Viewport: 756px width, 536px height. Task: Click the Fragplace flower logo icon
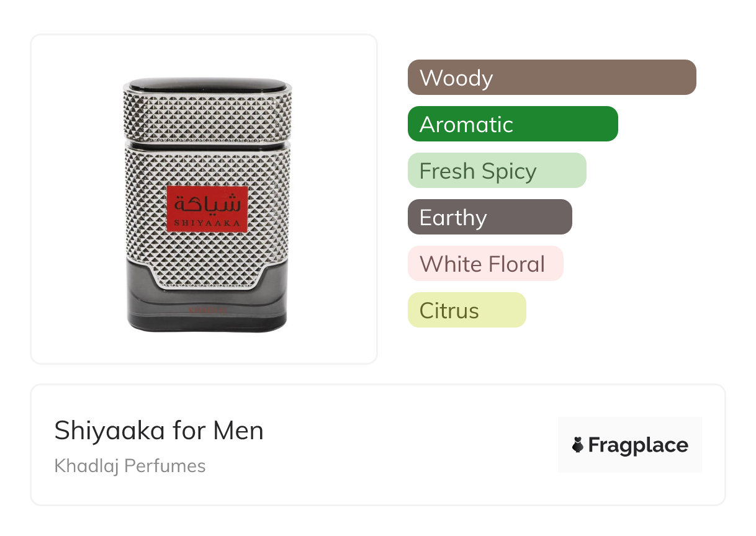(x=577, y=445)
